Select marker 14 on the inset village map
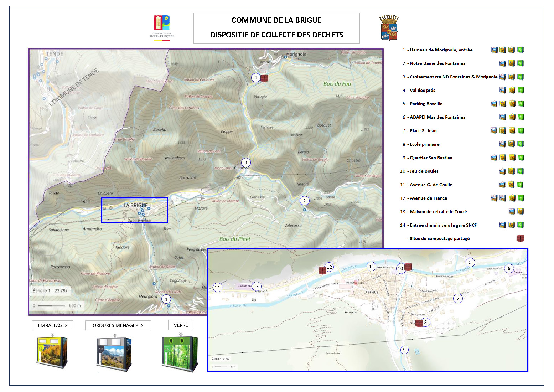The width and height of the screenshot is (554, 392). pos(217,287)
